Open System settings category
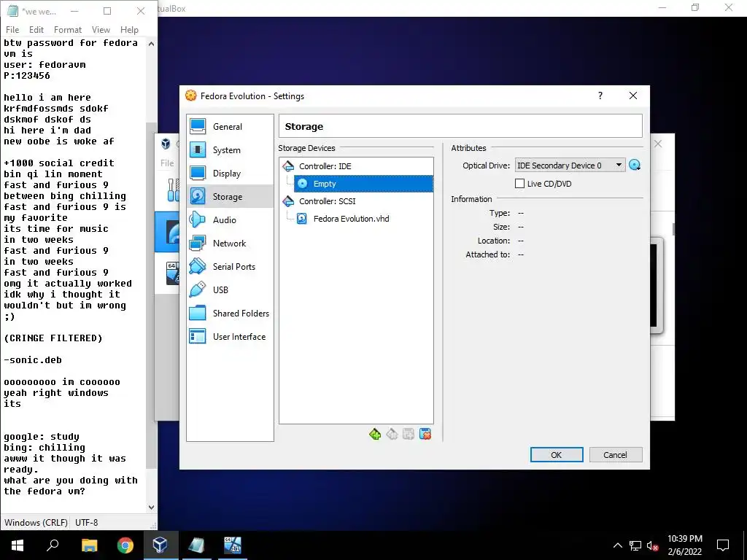The image size is (747, 560). point(230,150)
